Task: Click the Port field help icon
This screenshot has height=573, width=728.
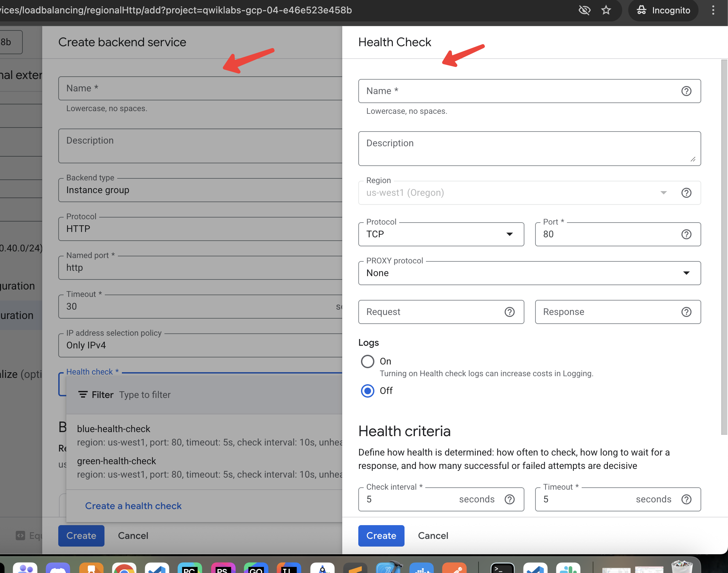Action: [x=686, y=234]
